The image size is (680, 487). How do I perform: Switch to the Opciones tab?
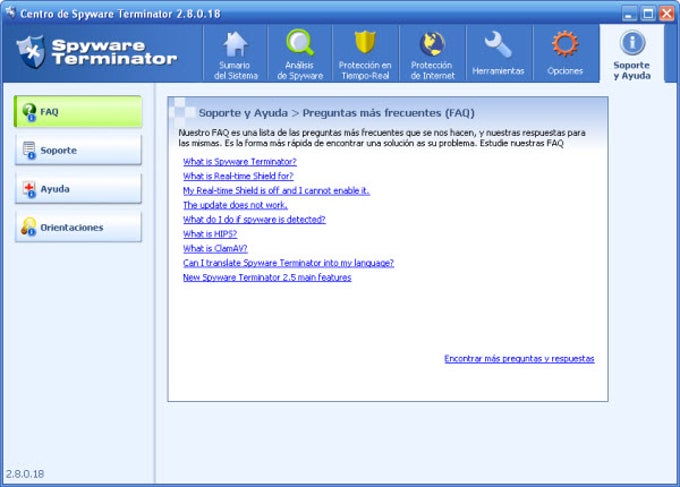(x=565, y=53)
